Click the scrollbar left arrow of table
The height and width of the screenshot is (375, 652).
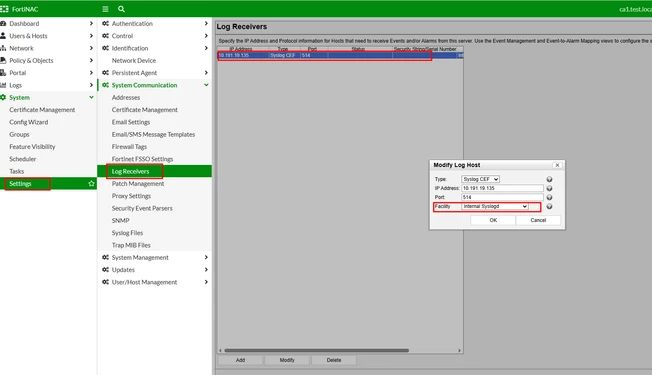[220, 350]
